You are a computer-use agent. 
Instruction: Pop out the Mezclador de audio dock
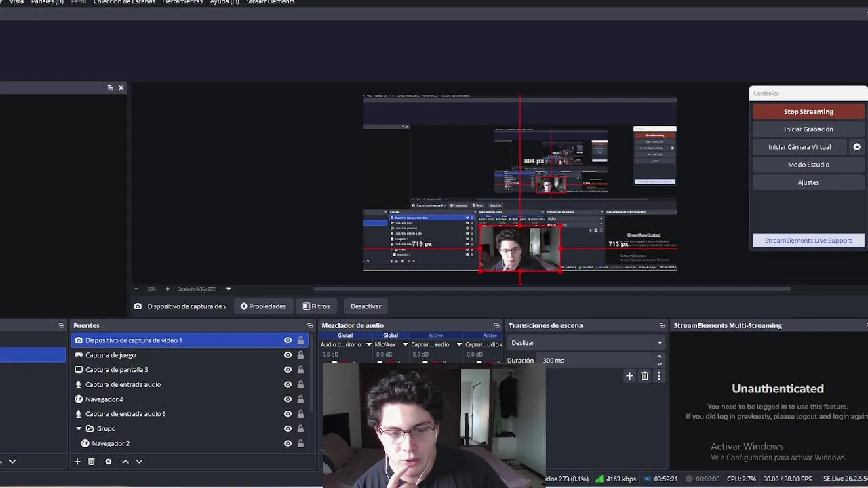coord(497,325)
